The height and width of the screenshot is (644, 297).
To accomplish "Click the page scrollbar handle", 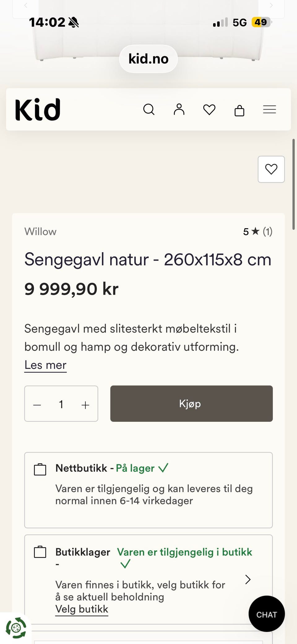I will (x=293, y=184).
